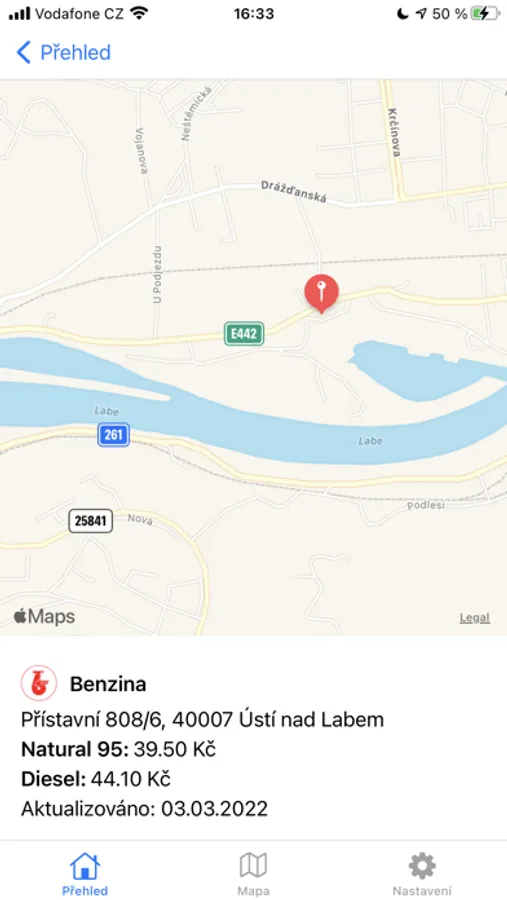Tap the Natural 95 price line
Image resolution: width=507 pixels, height=900 pixels.
[118, 749]
